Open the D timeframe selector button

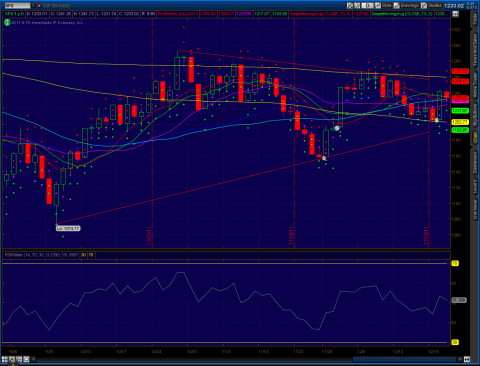click(x=367, y=5)
